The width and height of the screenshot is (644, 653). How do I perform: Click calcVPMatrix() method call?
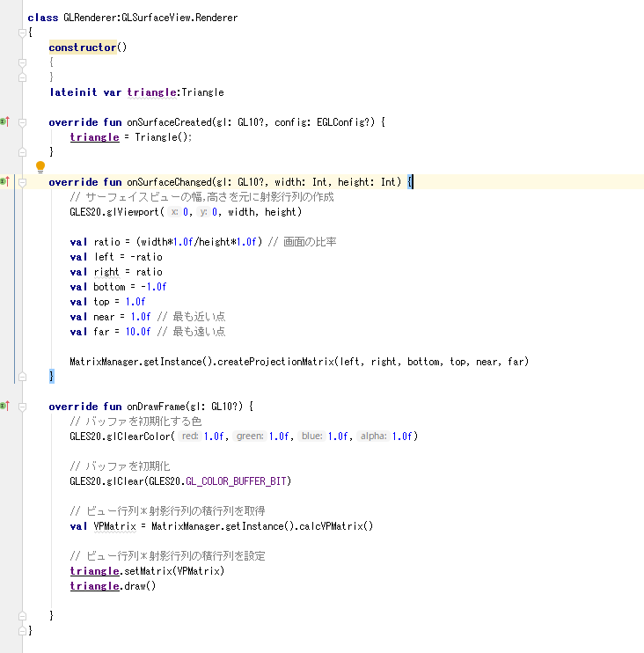pyautogui.click(x=336, y=526)
